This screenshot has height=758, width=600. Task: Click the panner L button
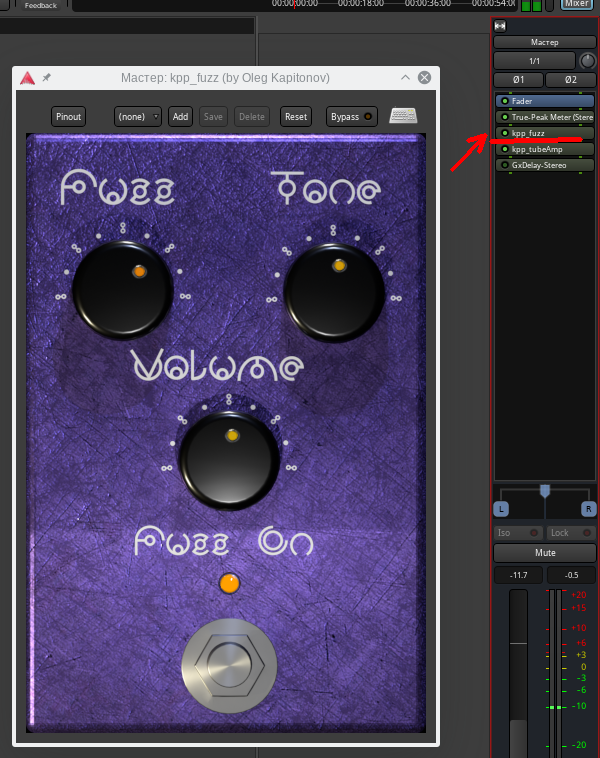tap(501, 509)
